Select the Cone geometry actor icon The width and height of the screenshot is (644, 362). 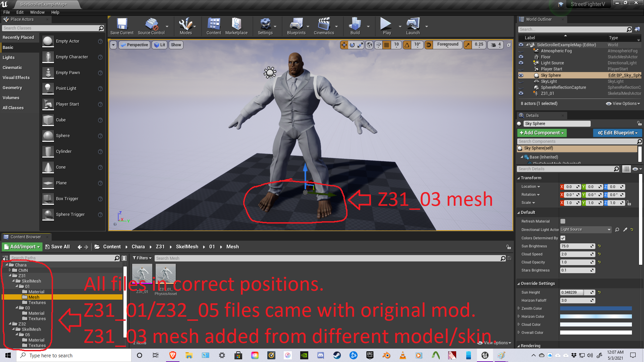[x=48, y=167]
